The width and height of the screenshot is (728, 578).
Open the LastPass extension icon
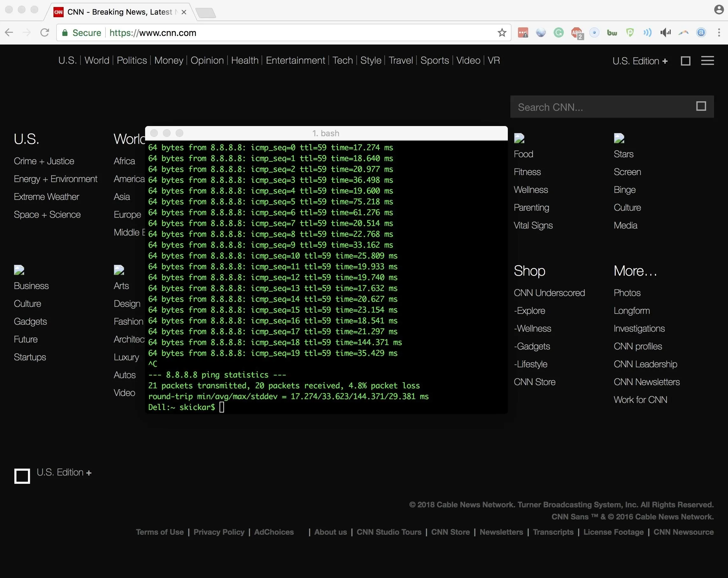click(523, 33)
